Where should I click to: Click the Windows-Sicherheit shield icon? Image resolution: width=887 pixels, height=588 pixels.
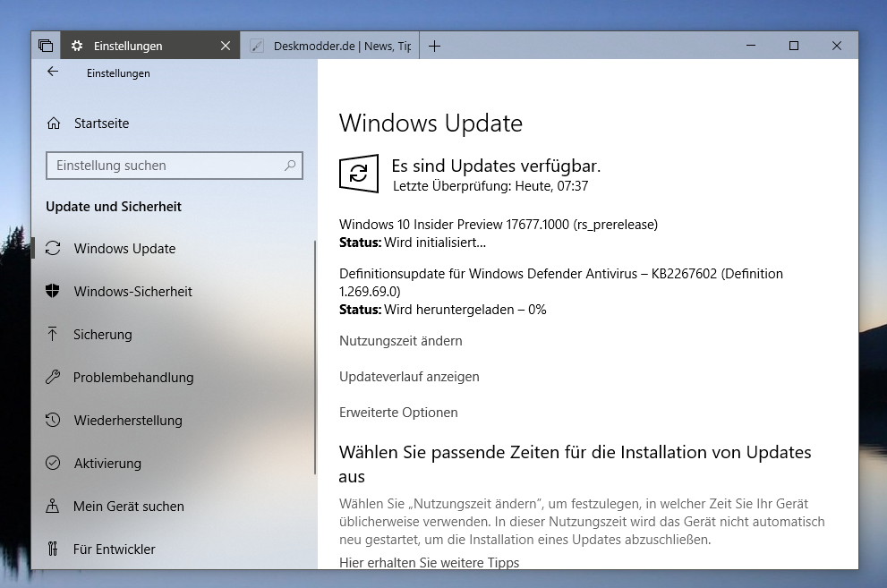pyautogui.click(x=53, y=292)
